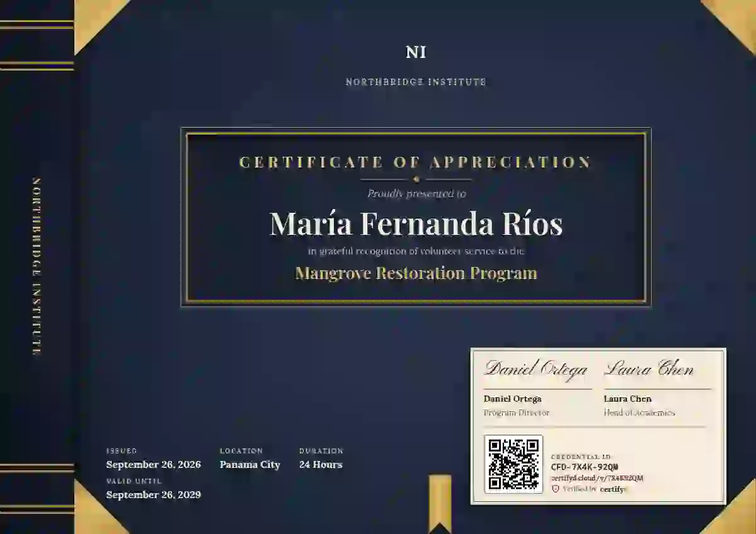Click the certifyd wordmark after 'Verified by'
Viewport: 756px width, 534px height.
[x=614, y=489]
